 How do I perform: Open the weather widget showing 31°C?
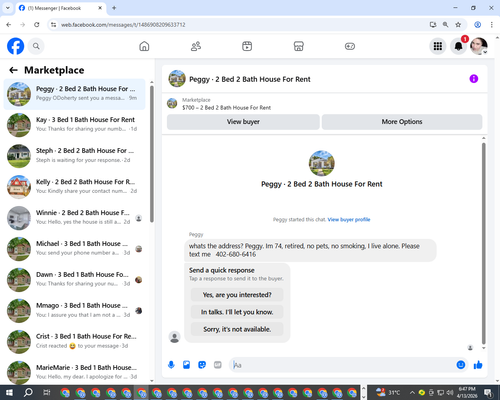pos(388,392)
